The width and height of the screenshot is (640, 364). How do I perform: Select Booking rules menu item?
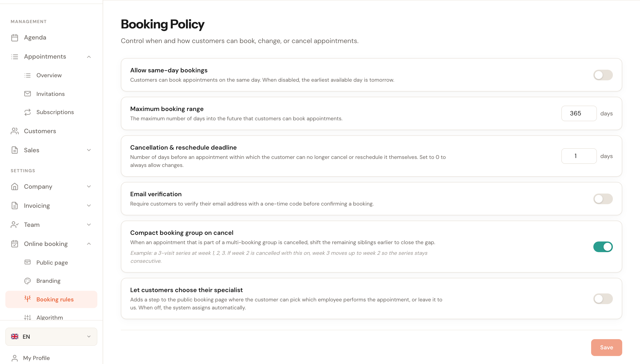click(x=51, y=299)
